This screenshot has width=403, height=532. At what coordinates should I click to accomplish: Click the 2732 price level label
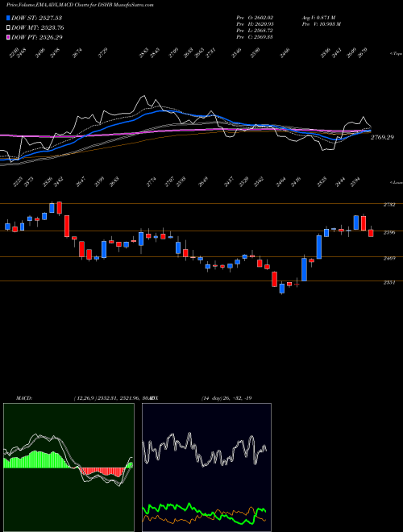click(389, 206)
